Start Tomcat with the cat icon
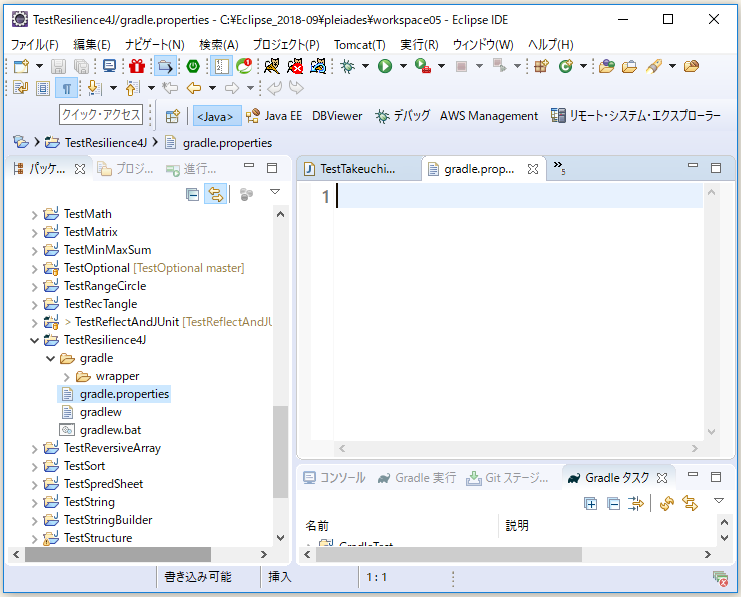The image size is (741, 597). click(272, 66)
